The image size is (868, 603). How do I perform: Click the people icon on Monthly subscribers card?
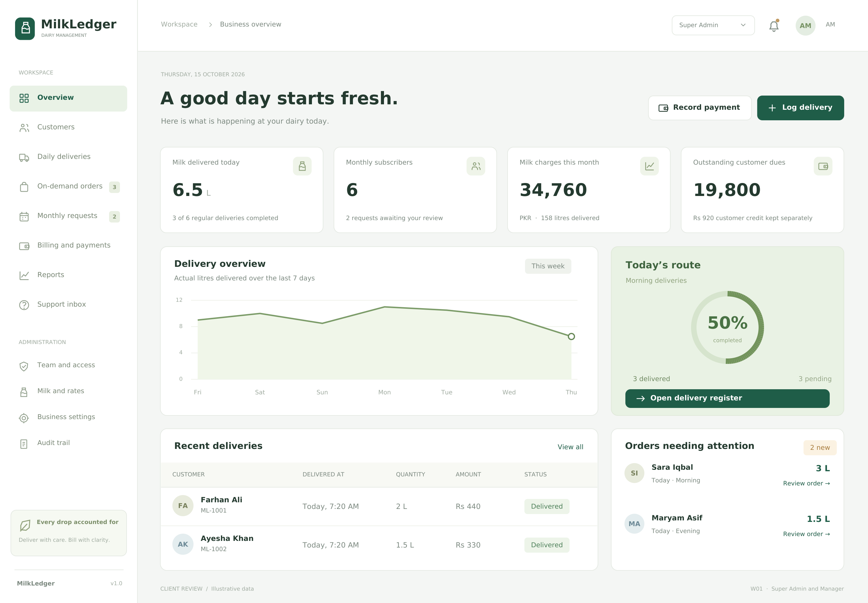476,166
